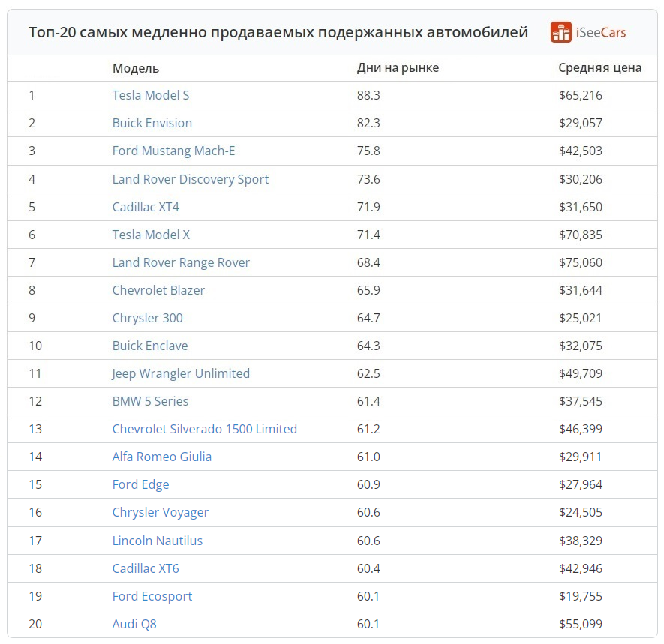664x644 pixels.
Task: Open the Chrysler Voyager link
Action: coord(161,513)
